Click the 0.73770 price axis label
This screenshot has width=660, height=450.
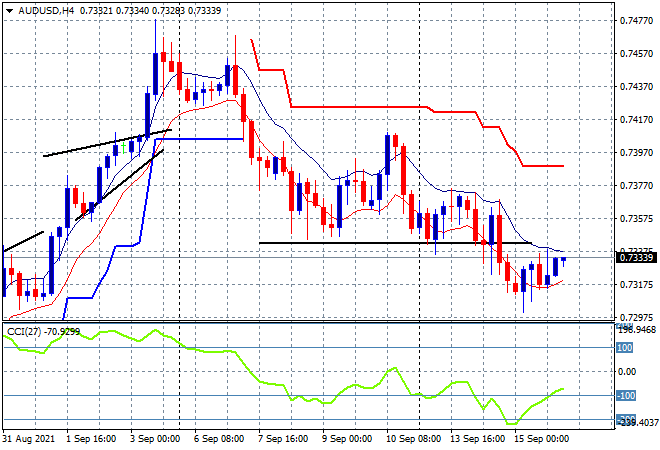point(636,185)
